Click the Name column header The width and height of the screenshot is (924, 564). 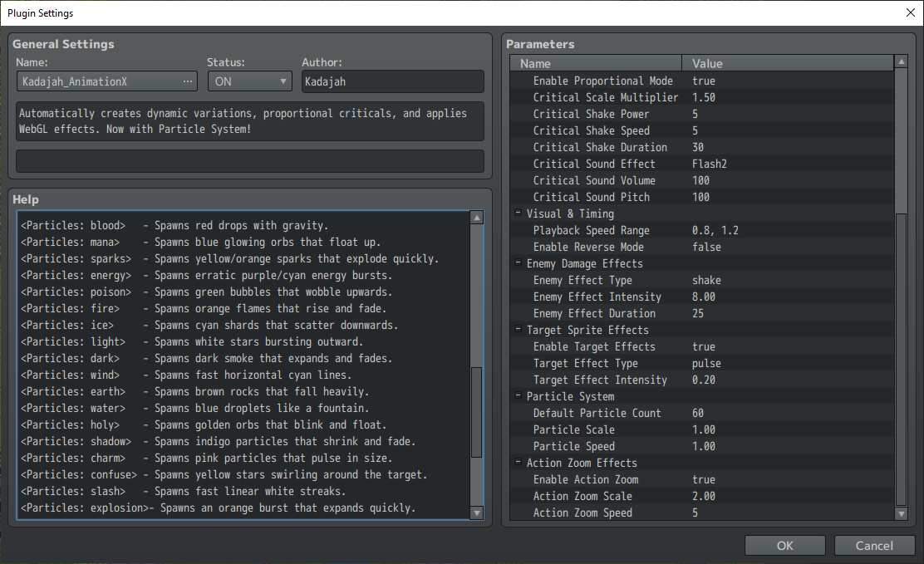point(596,63)
